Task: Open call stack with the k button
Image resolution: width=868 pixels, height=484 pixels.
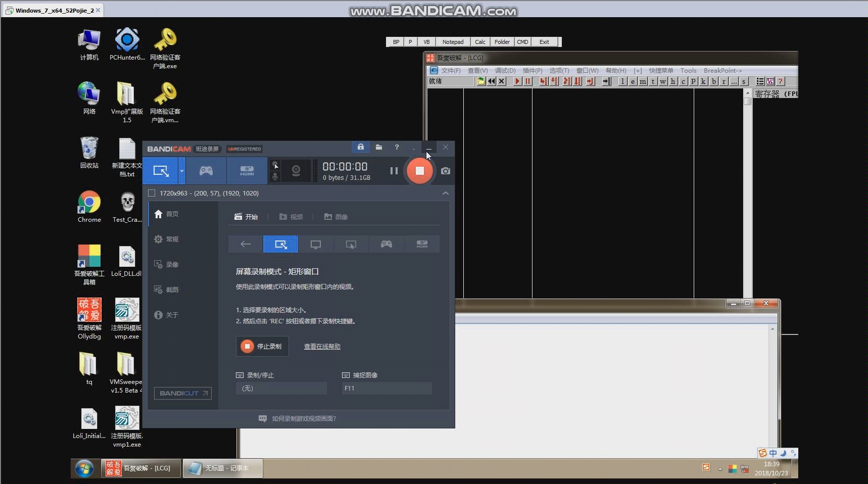Action: 704,81
